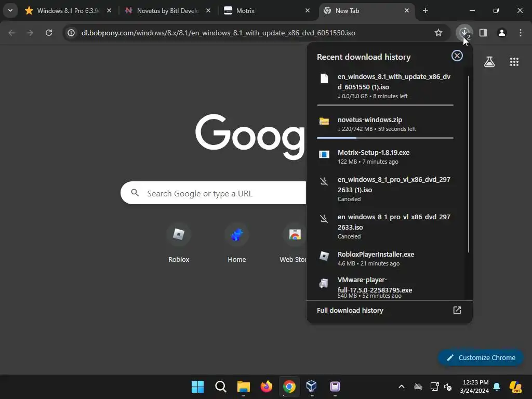Open the Chrome downloads toolbar icon
The image size is (532, 399).
pos(464,33)
